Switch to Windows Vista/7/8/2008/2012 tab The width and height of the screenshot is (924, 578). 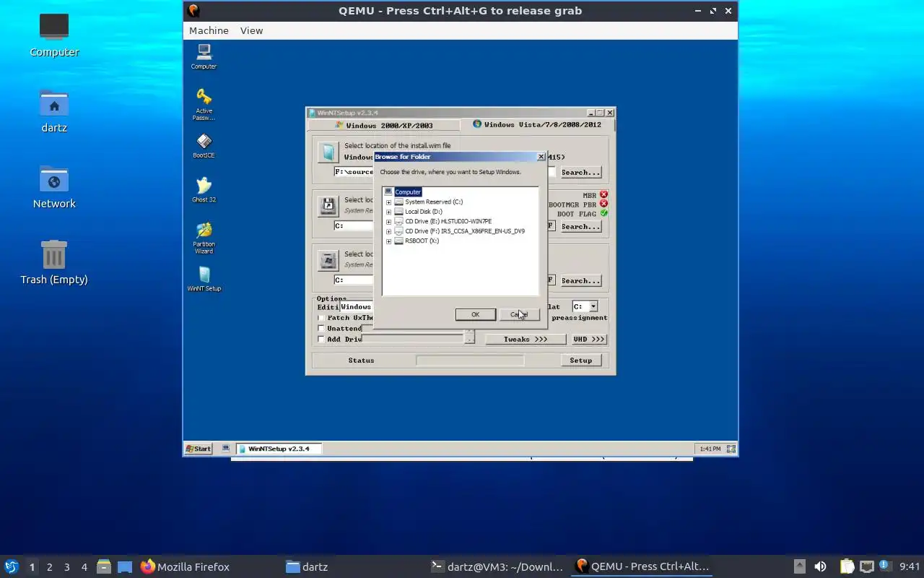point(536,124)
